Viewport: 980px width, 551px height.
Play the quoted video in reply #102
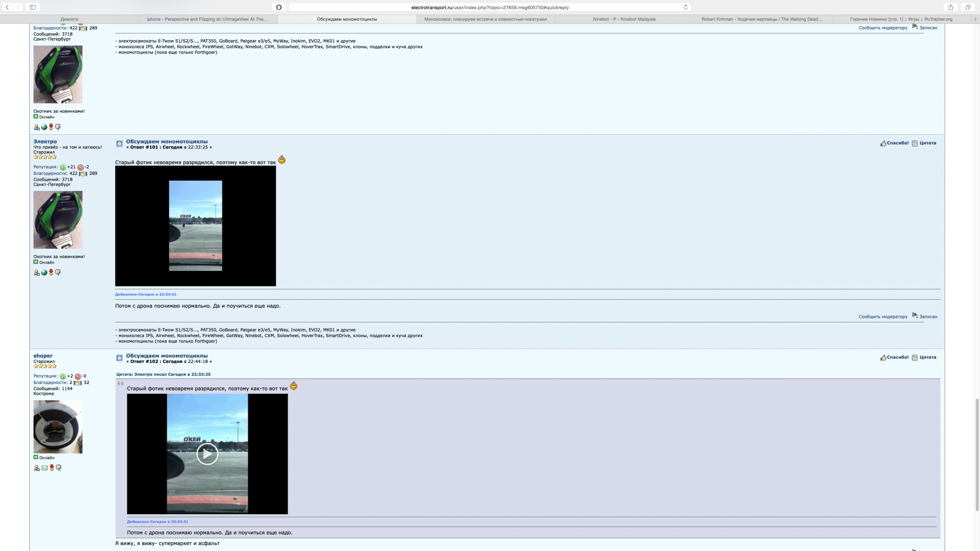pyautogui.click(x=207, y=454)
